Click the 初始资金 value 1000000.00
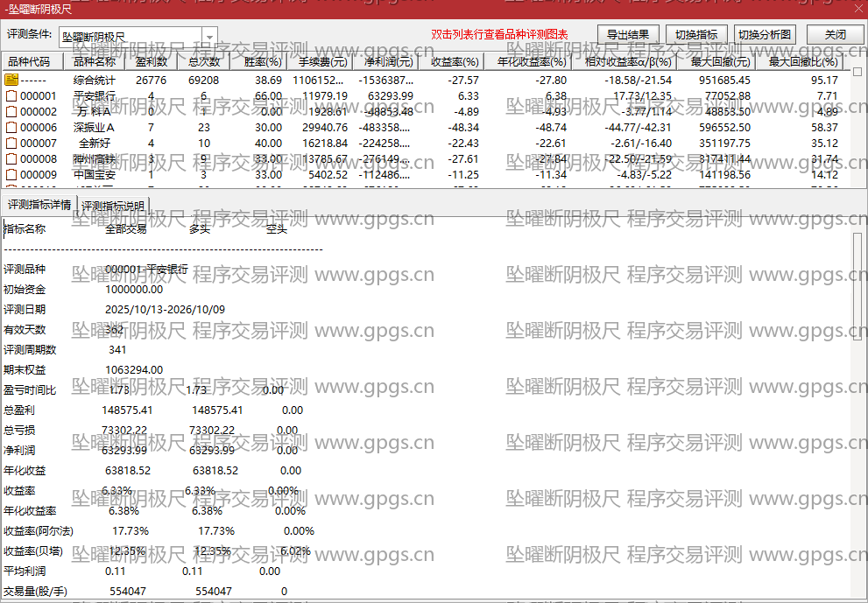Screen dimensions: 868x603 (134, 290)
